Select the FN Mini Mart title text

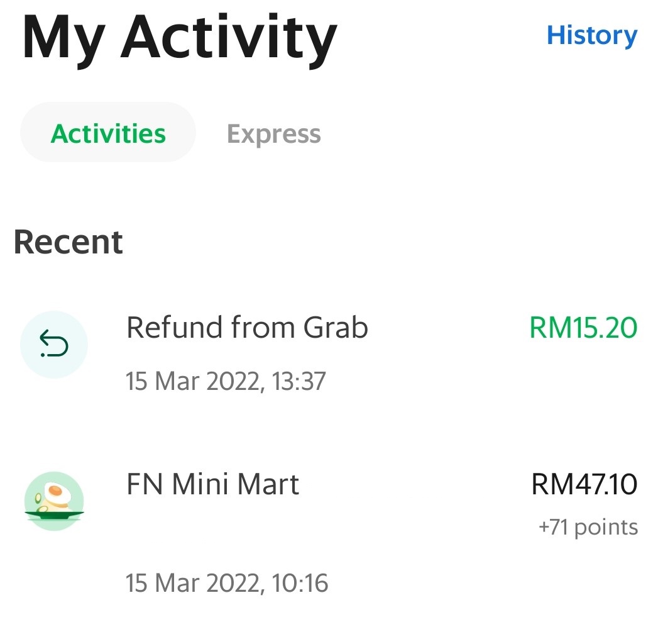tap(213, 484)
